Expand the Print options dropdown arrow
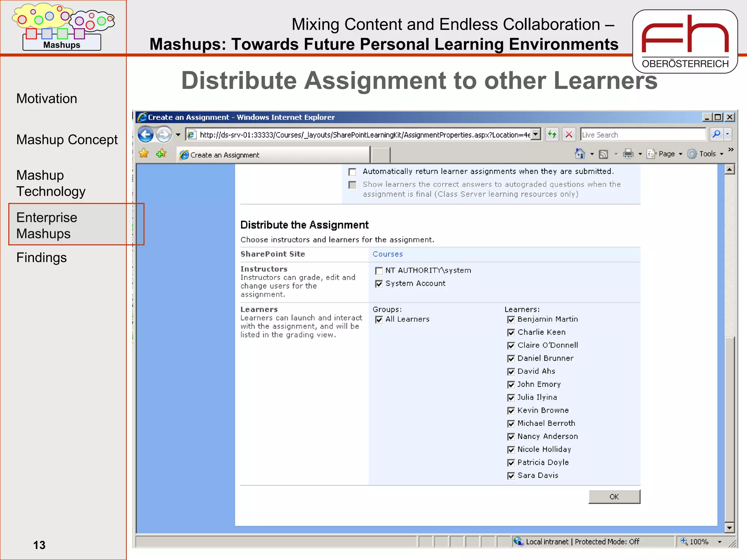Viewport: 747px width, 560px height. tap(640, 154)
